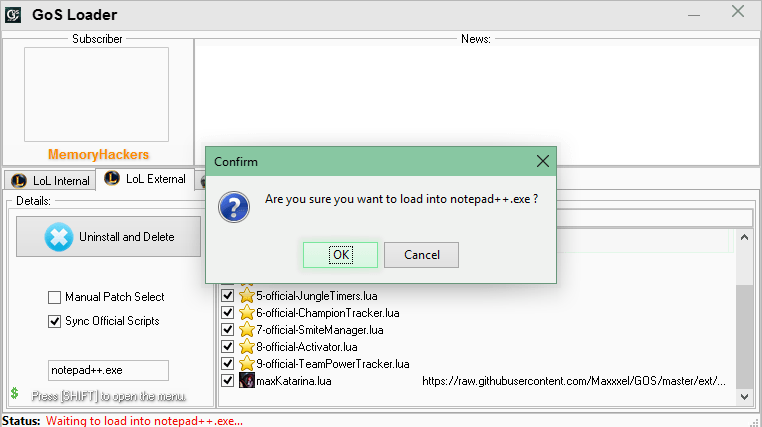Uncheck the maxKatarina.lua script
This screenshot has width=762, height=427.
pyautogui.click(x=227, y=380)
